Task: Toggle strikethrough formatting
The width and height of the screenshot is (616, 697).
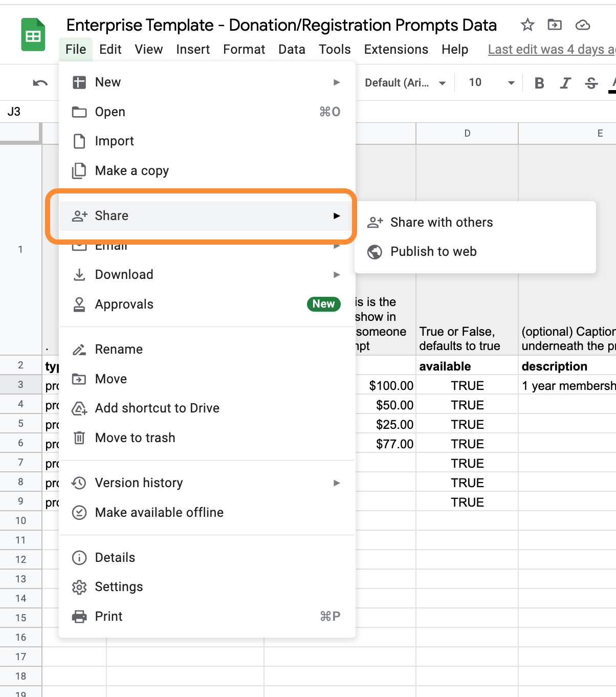Action: point(591,83)
